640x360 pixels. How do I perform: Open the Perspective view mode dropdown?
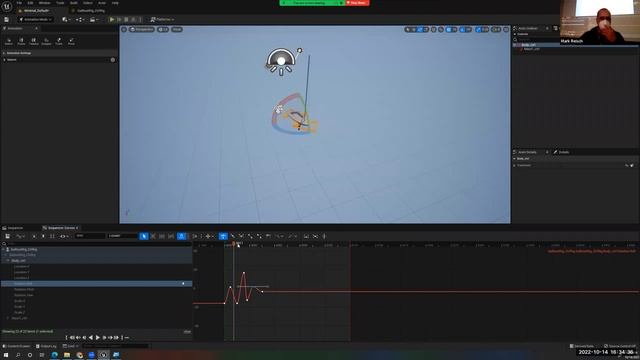click(x=142, y=29)
